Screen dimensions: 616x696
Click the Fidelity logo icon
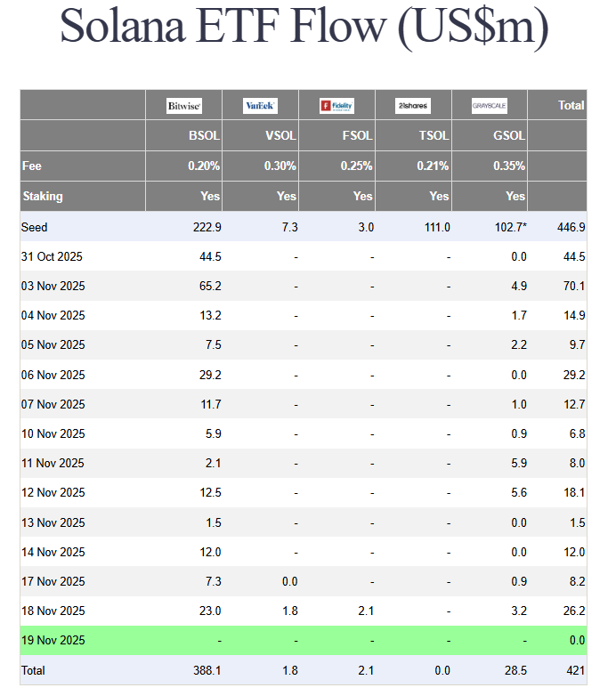click(x=336, y=106)
